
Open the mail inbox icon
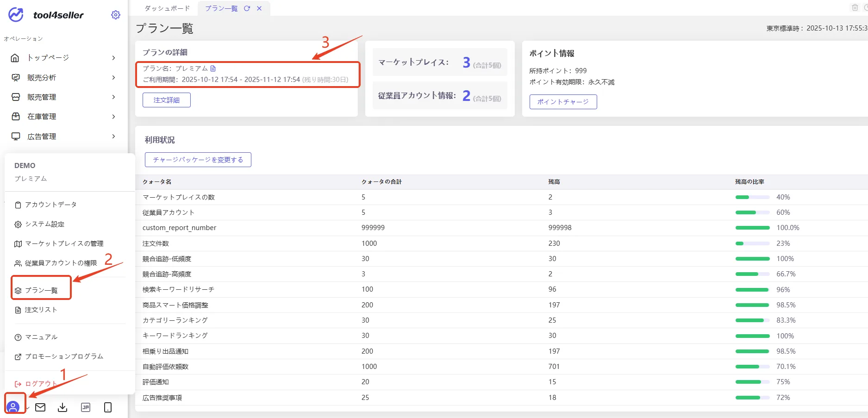click(x=40, y=407)
